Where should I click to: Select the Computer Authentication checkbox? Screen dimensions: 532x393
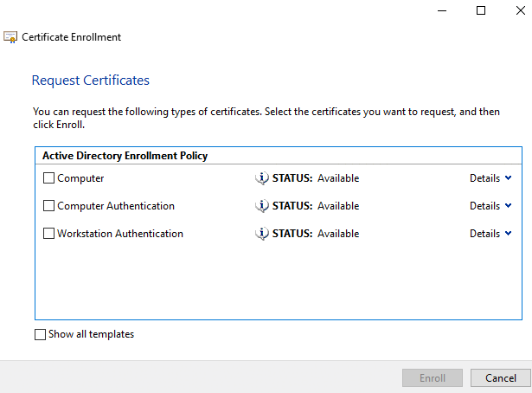[x=48, y=206]
